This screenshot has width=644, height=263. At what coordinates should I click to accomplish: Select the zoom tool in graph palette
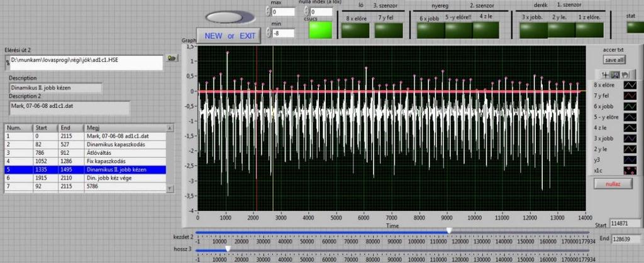615,75
